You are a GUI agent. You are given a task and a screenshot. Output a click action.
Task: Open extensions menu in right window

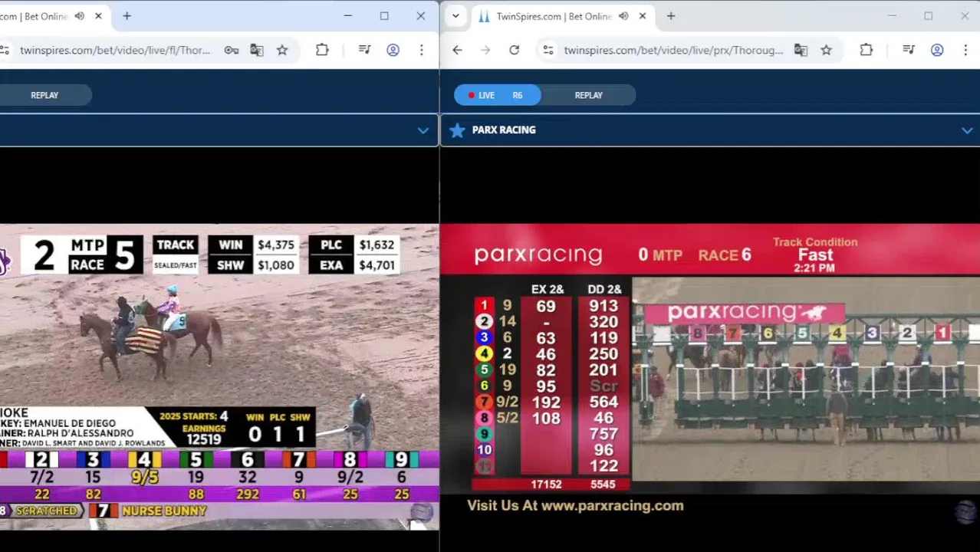tap(866, 50)
